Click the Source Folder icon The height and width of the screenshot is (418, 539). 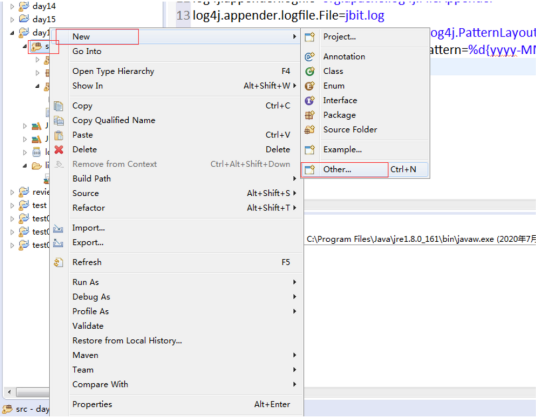(310, 130)
